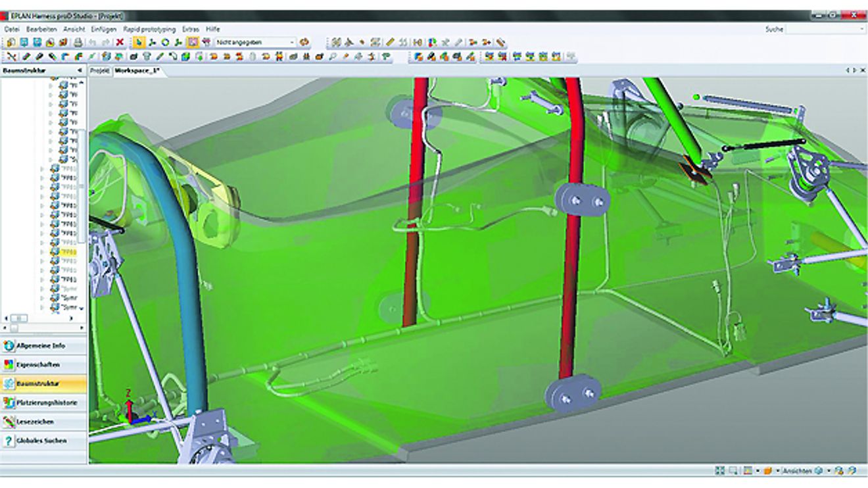Click the circular rotate tool icon

[165, 42]
